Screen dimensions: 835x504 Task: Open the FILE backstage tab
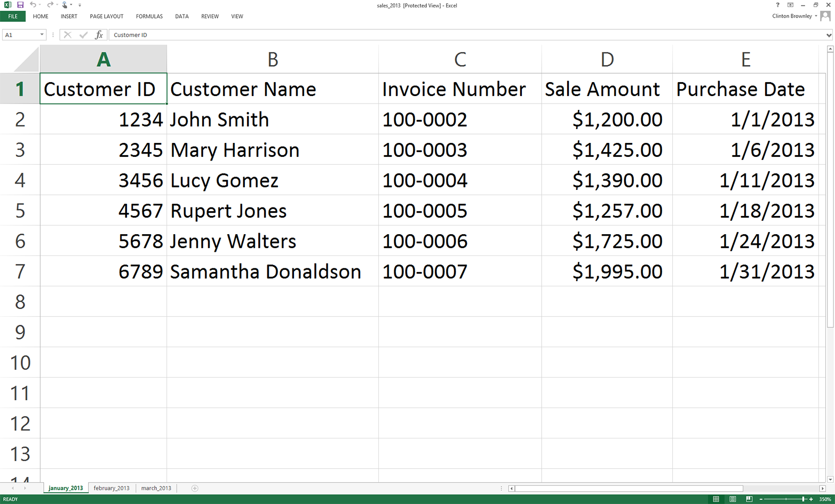pos(13,17)
